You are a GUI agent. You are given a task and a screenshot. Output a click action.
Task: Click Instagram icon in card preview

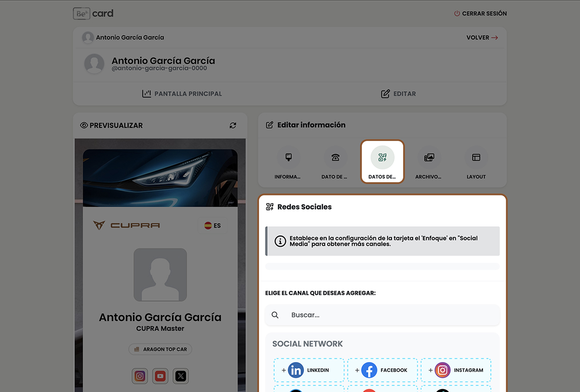click(x=140, y=376)
